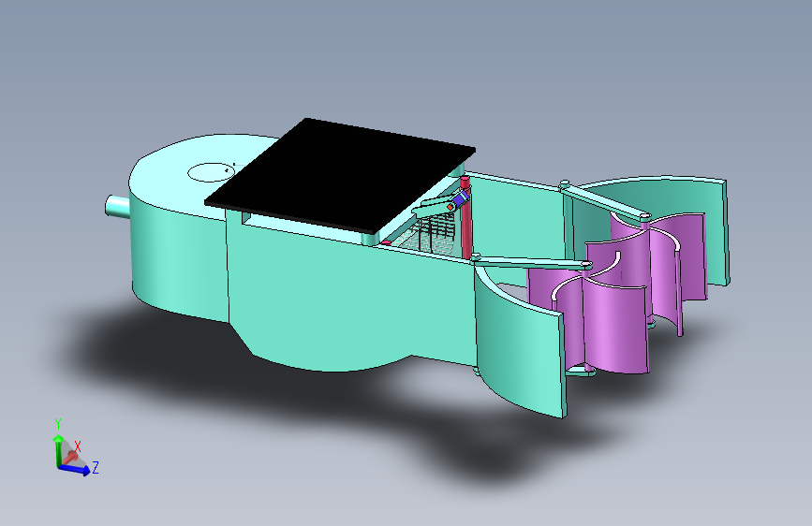
Task: Click the green Y axis of the triad
Action: click(58, 450)
